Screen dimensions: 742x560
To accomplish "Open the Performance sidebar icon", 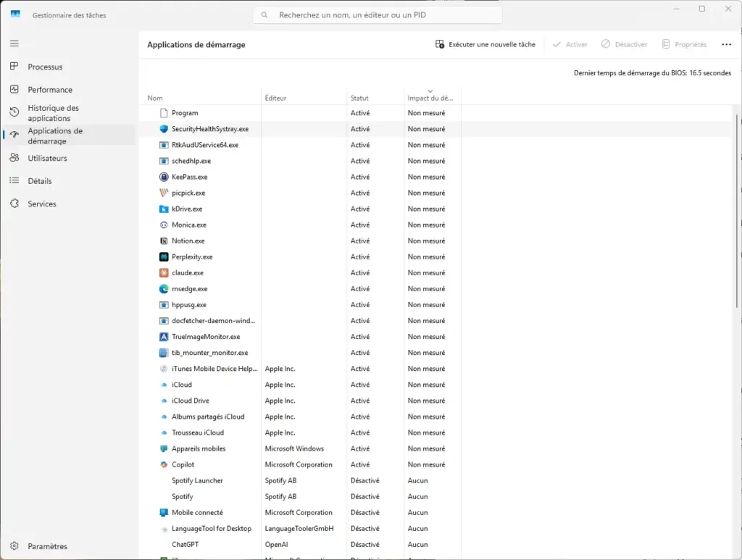I will (x=14, y=89).
